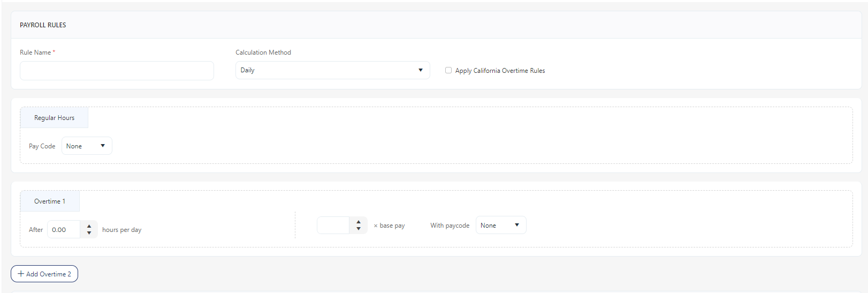Decrement base pay multiplier down arrow
Screen dimensions: 868x293
pos(359,229)
